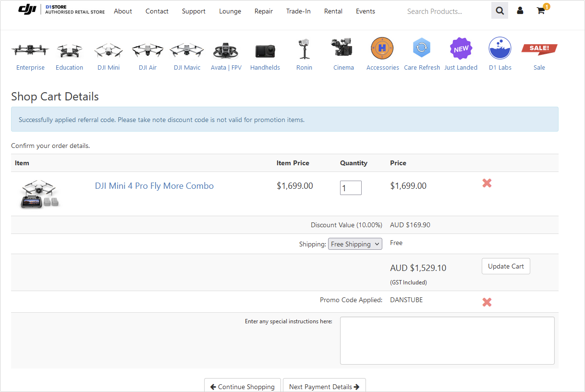Select the Avata FPV category icon

(x=226, y=50)
